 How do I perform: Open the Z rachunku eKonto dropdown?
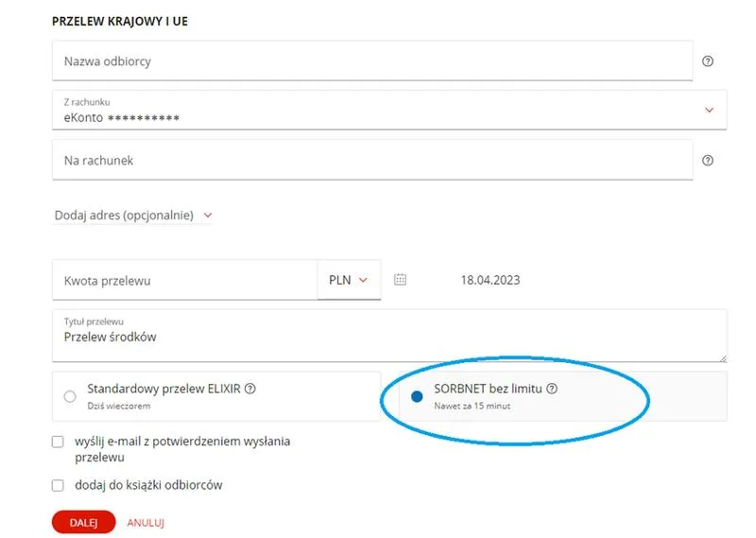click(389, 110)
